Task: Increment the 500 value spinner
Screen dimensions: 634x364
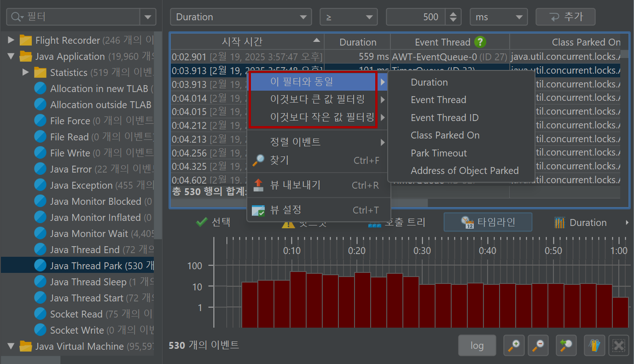Action: 454,13
